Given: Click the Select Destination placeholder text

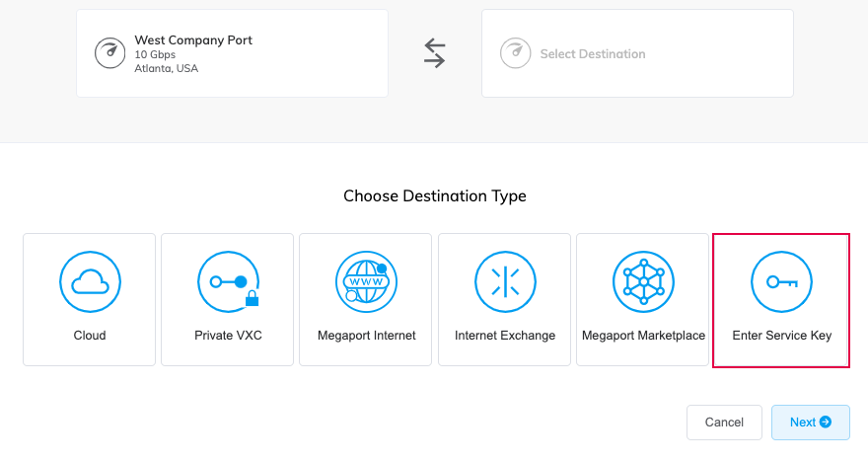Looking at the screenshot, I should [592, 53].
